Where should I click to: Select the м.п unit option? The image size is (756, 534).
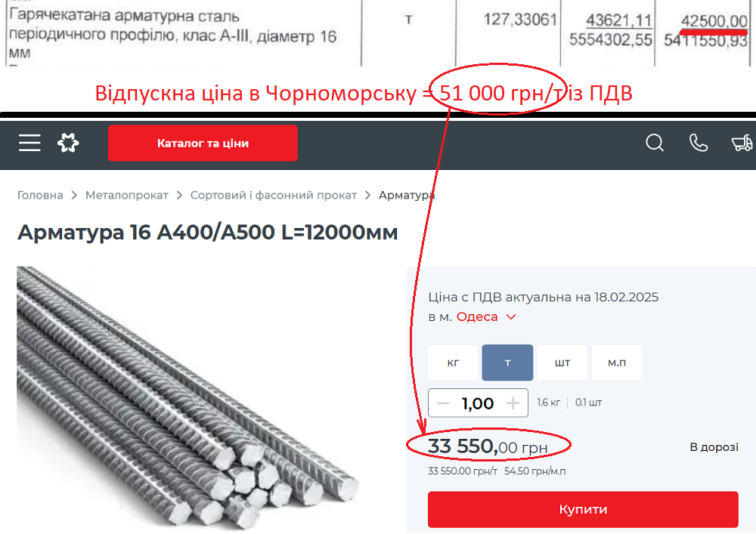tap(617, 363)
